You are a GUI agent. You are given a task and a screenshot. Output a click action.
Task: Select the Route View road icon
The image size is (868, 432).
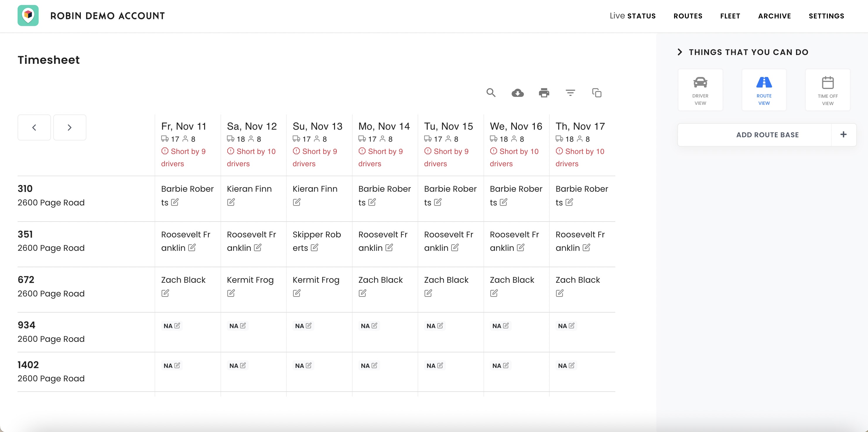click(x=764, y=90)
